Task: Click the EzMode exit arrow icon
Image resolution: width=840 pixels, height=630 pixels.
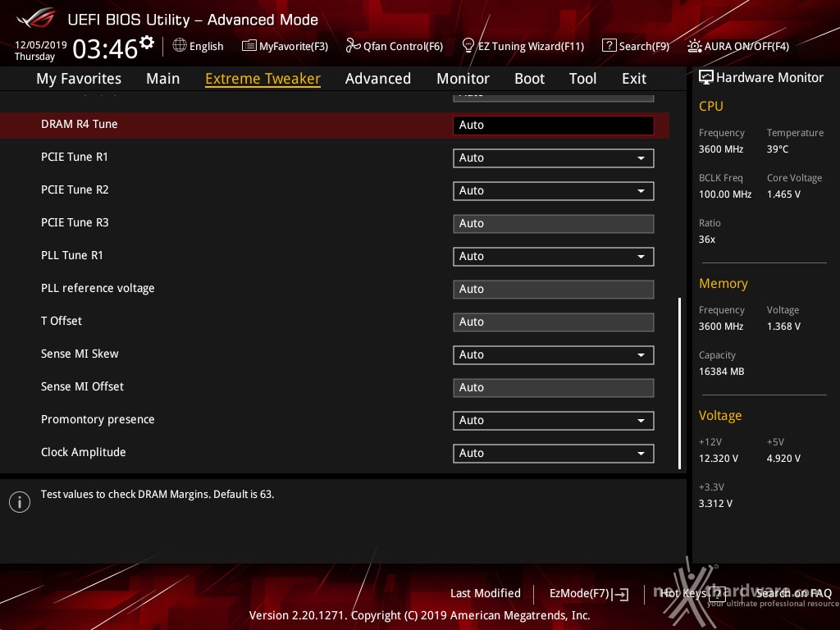Action: coord(622,594)
